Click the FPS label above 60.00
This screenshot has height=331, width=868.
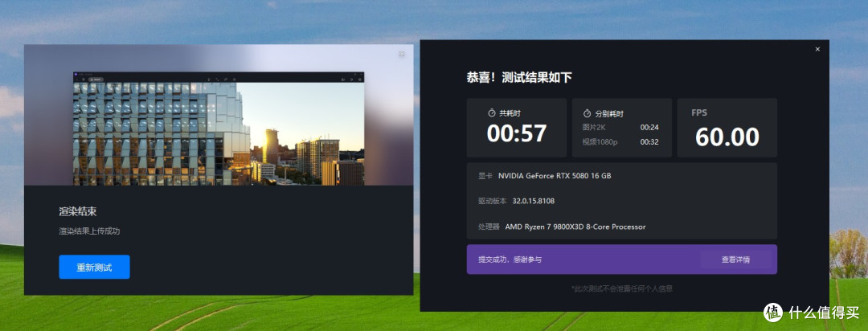coord(699,113)
